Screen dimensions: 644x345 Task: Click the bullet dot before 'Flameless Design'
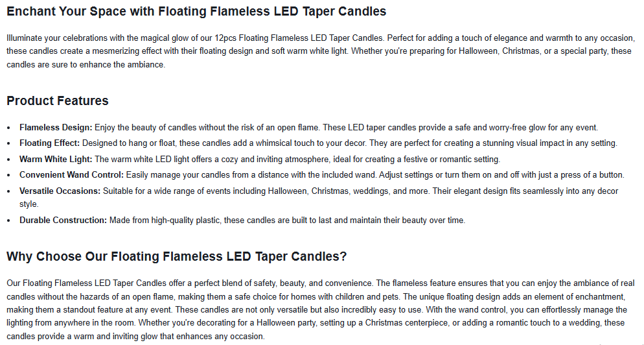(9, 128)
